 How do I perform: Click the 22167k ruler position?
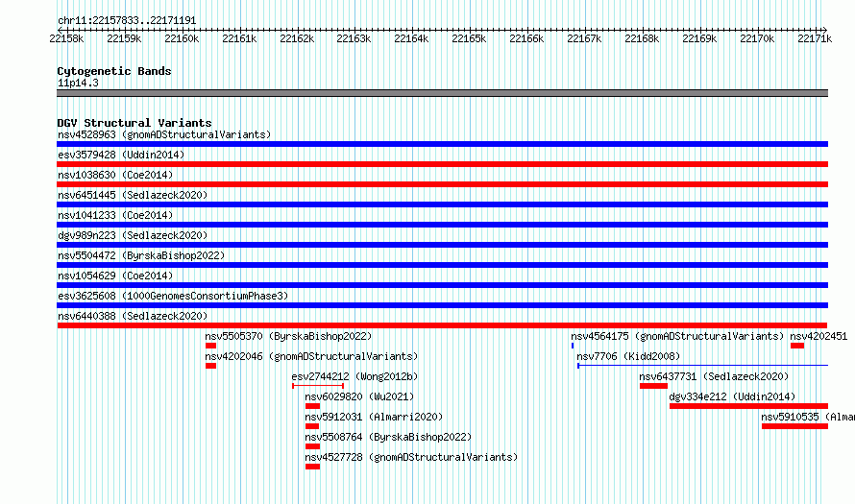click(x=584, y=38)
